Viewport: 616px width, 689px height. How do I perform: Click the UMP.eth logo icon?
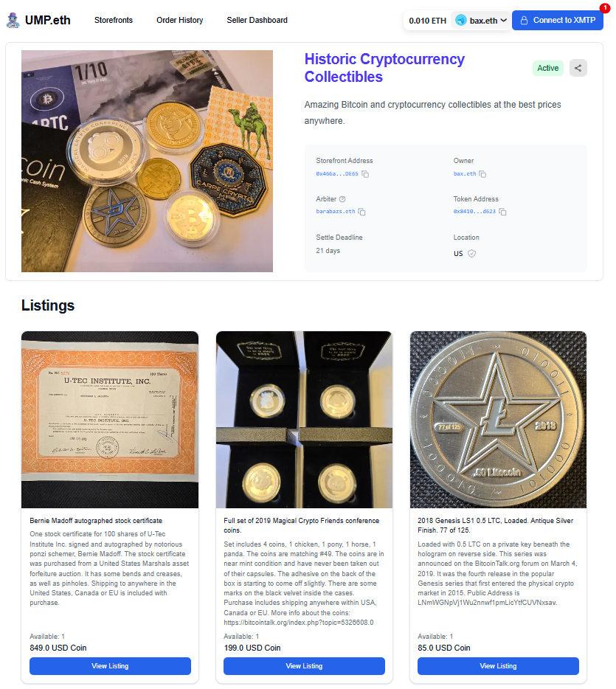(13, 20)
